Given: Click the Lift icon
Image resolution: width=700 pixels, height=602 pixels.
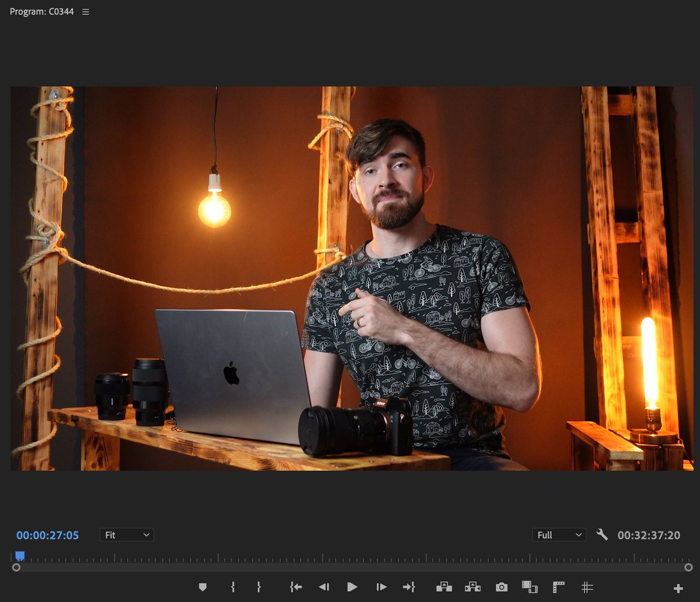Looking at the screenshot, I should 444,587.
